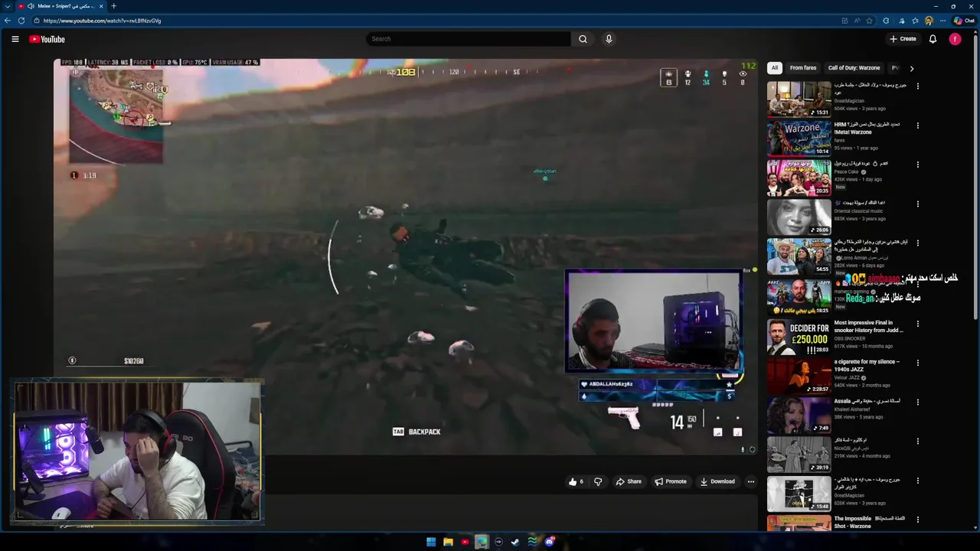Open the Assala 7:49 video thumbnail
The width and height of the screenshot is (980, 551).
pyautogui.click(x=799, y=415)
